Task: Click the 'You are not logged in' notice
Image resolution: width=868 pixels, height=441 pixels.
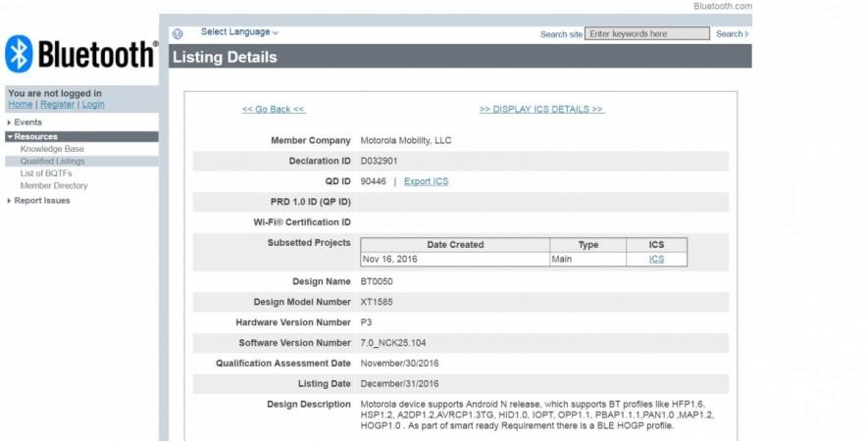Action: point(55,93)
